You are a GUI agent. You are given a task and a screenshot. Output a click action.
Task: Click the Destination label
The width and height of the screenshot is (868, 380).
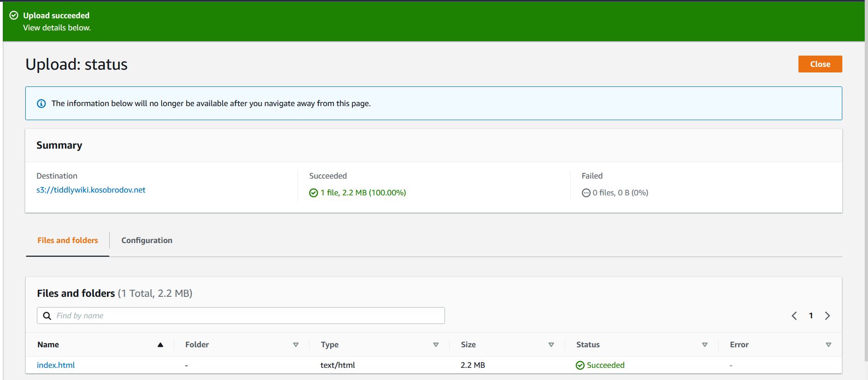point(57,176)
